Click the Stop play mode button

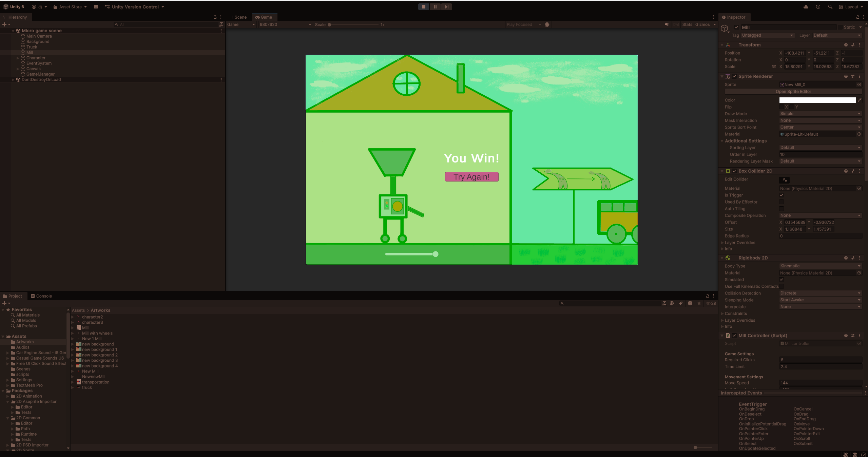pos(423,7)
